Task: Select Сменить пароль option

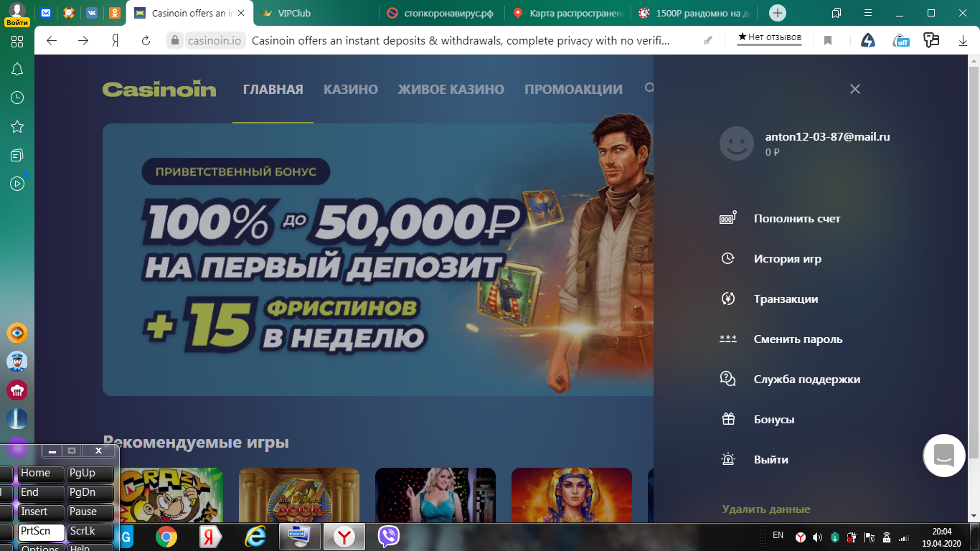Action: pyautogui.click(x=798, y=339)
